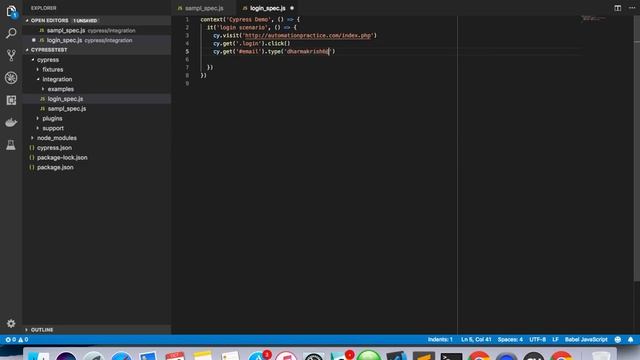
Task: Select login_spec.js in the integration folder
Action: pos(97,99)
